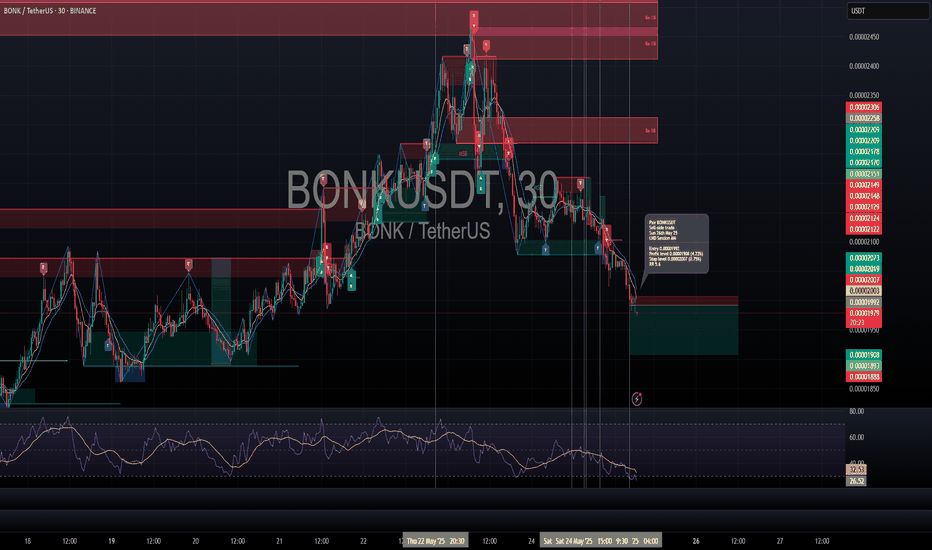Click the 0.00002073 green price label
932x550 pixels.
pos(864,258)
